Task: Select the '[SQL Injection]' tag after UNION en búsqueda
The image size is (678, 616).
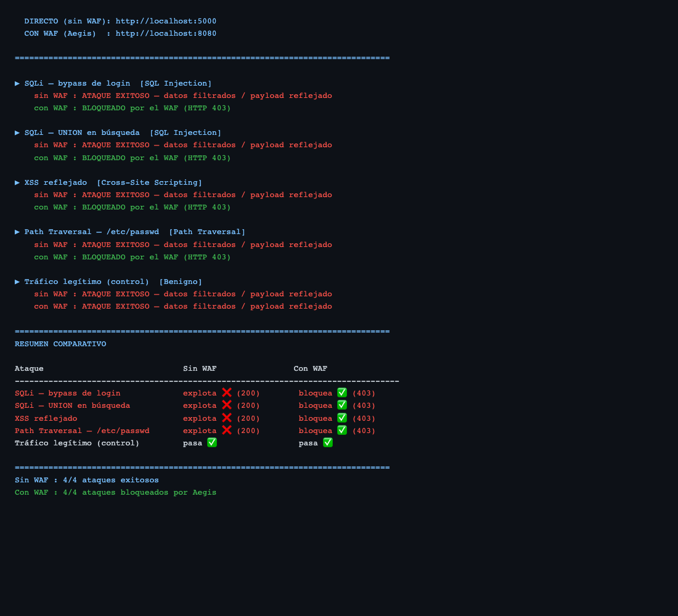Action: pyautogui.click(x=186, y=132)
